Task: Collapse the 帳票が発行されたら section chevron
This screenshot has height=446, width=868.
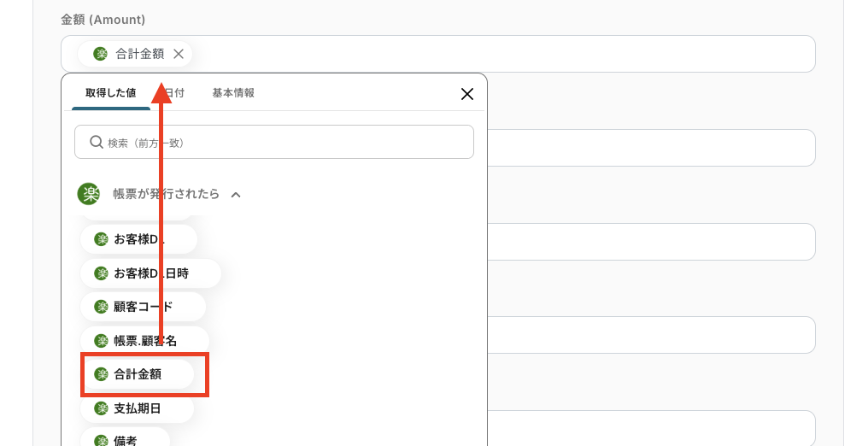Action: point(236,195)
